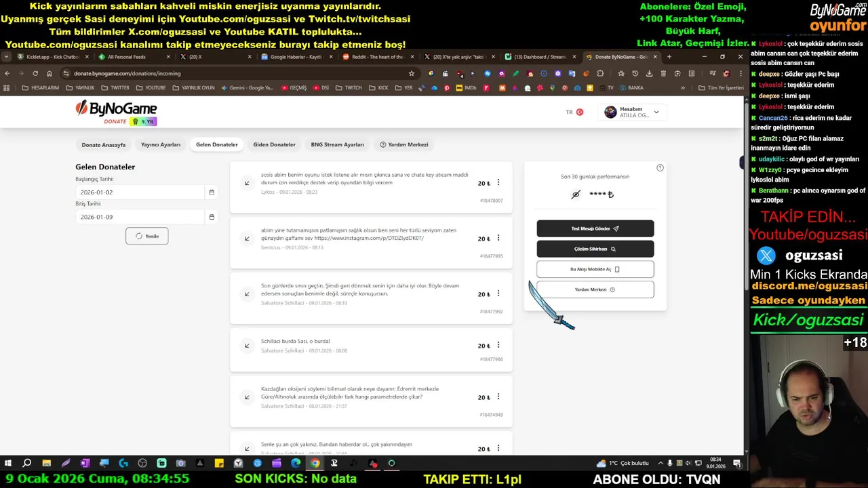
Task: Open OneNote from taskbar
Action: [x=85, y=463]
